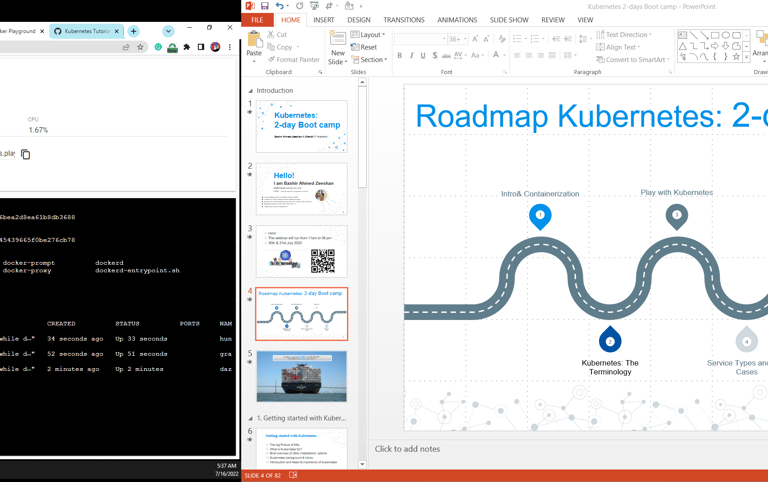Image resolution: width=768 pixels, height=482 pixels.
Task: Select slide 5 container ship thumbnail
Action: pos(302,376)
